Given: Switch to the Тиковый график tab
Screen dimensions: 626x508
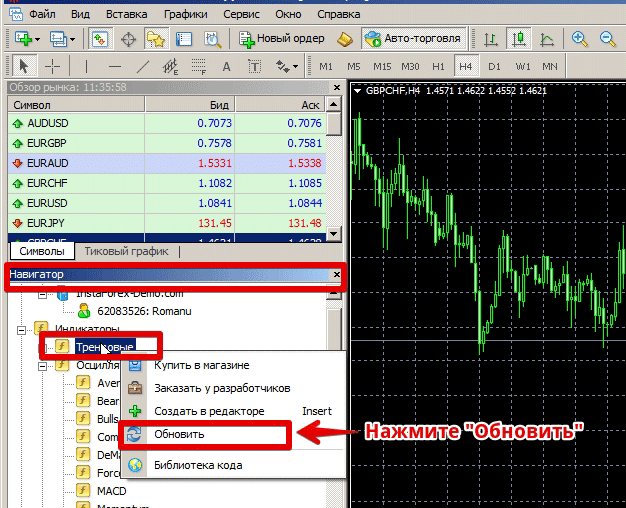Looking at the screenshot, I should click(x=126, y=251).
